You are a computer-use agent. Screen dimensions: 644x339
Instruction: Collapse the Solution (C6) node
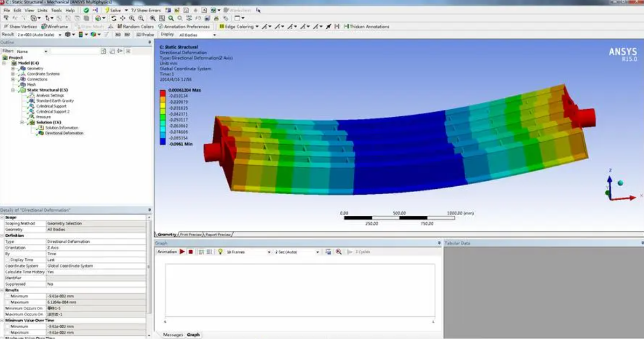22,122
